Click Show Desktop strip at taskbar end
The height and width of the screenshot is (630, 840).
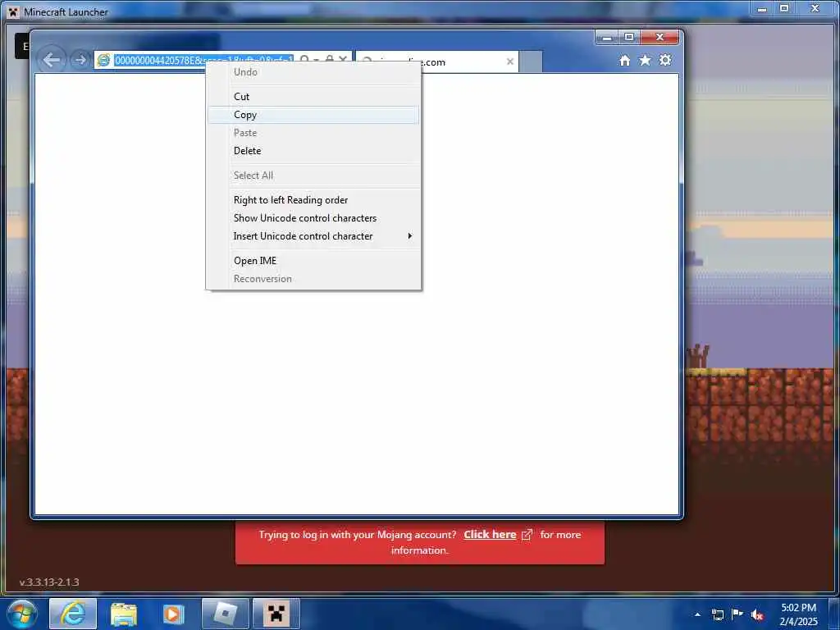[x=834, y=614]
